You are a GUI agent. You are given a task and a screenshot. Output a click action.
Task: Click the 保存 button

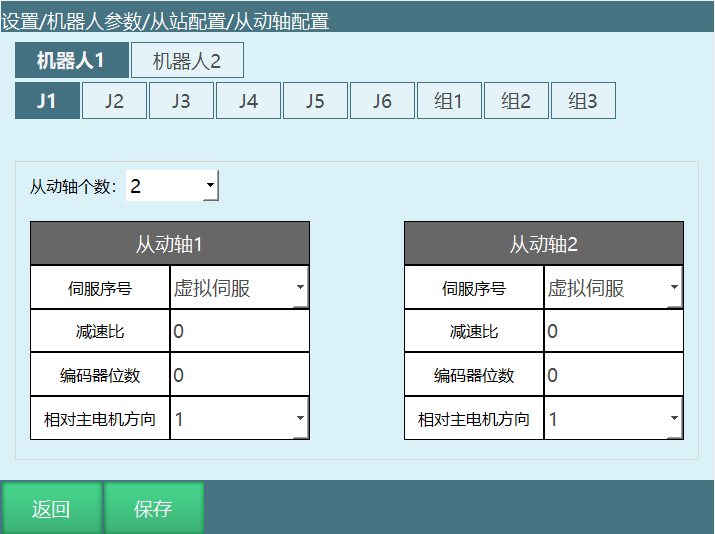[x=154, y=509]
